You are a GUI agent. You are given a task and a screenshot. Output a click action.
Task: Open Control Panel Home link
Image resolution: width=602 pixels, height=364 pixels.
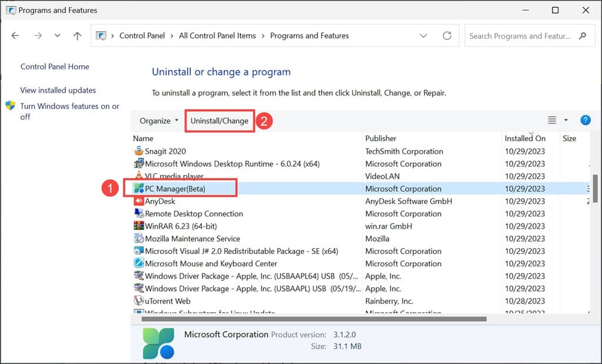click(55, 66)
